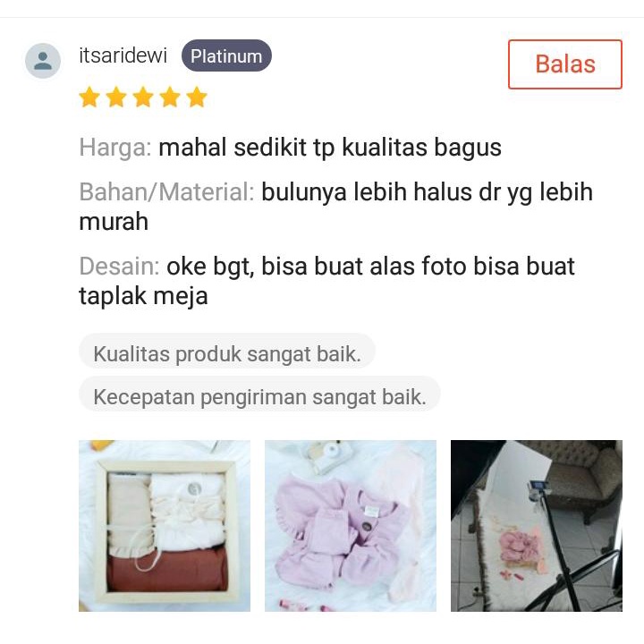Select the second gold rating star

tap(116, 97)
